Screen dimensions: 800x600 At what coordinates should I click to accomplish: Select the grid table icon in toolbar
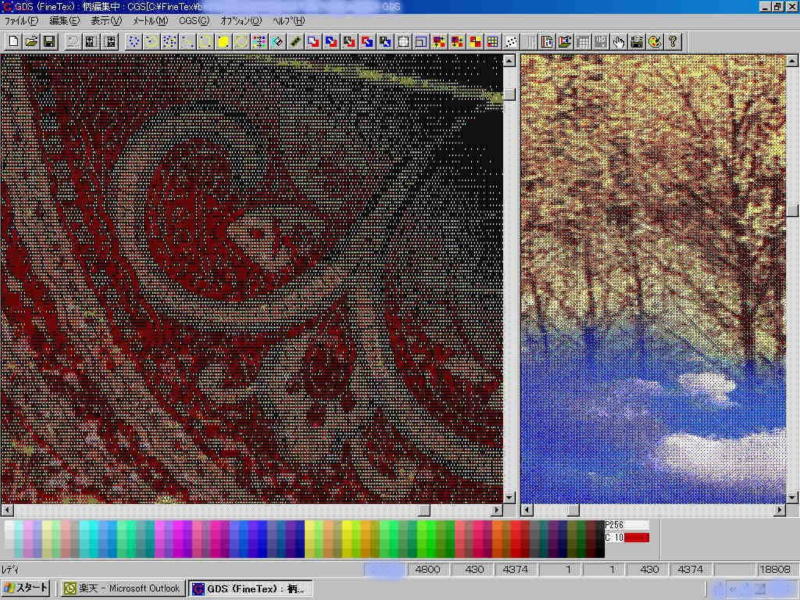pos(492,42)
